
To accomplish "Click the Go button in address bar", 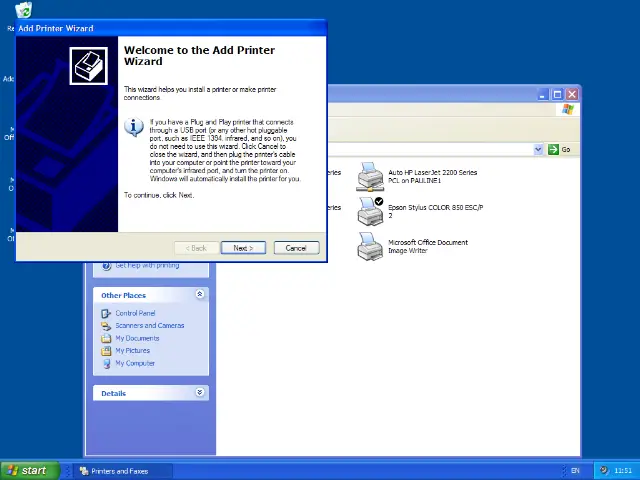I will [x=560, y=149].
